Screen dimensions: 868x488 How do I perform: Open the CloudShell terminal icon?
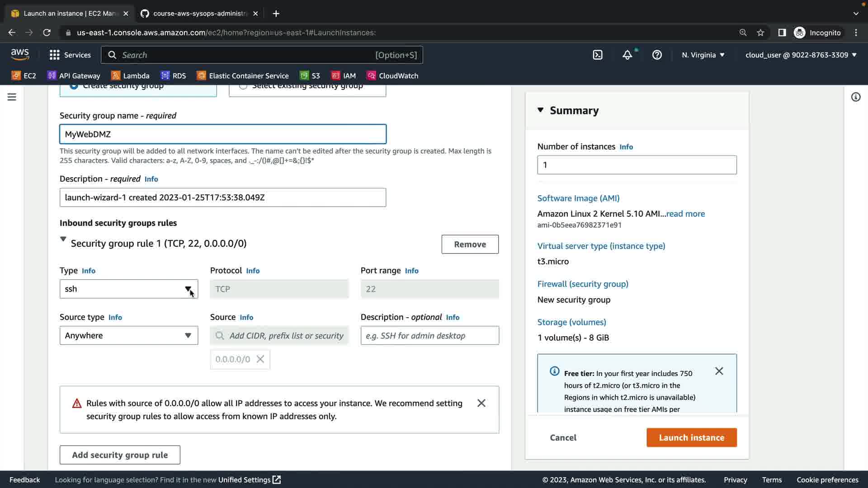(x=598, y=55)
